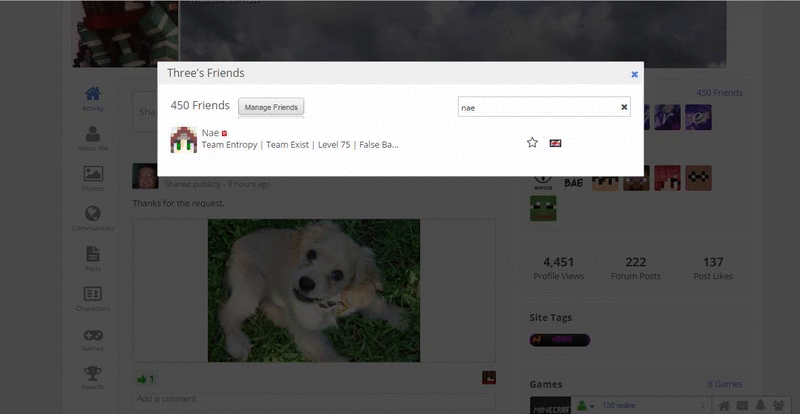This screenshot has height=414, width=800.
Task: Click the '138 online' chat bar text
Action: pyautogui.click(x=619, y=406)
